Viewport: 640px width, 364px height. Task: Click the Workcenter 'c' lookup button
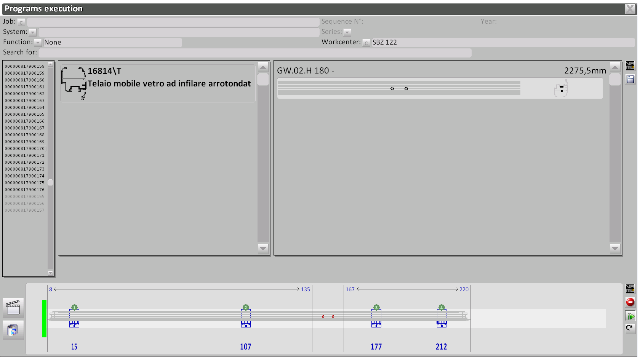point(366,43)
